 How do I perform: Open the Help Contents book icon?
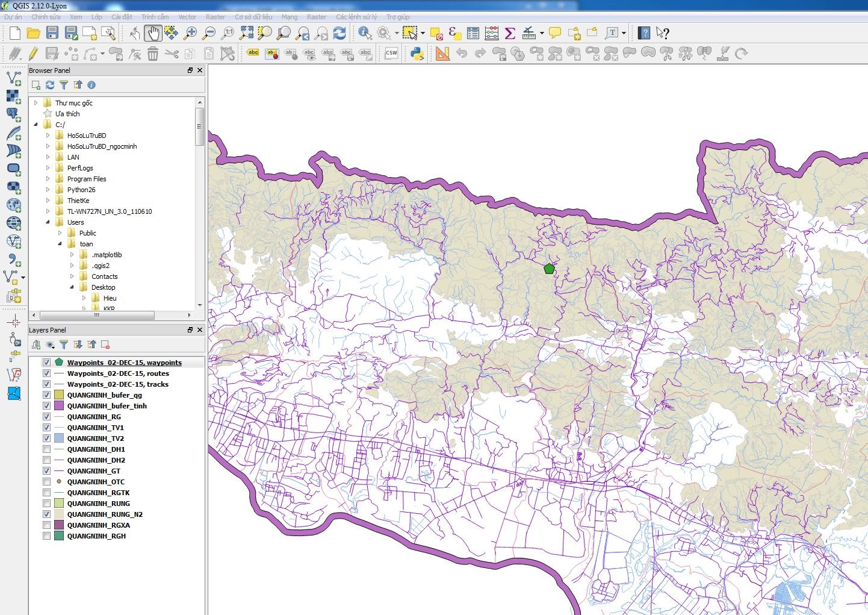644,33
